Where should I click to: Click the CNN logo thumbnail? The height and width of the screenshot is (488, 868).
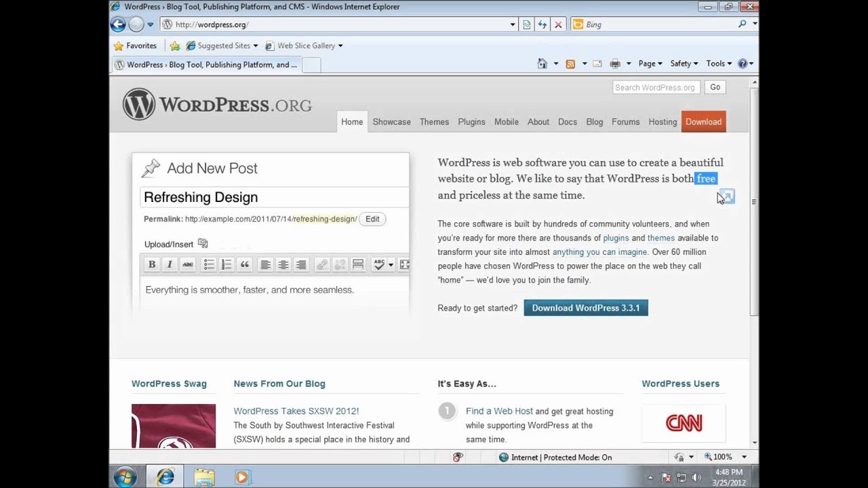coord(684,423)
